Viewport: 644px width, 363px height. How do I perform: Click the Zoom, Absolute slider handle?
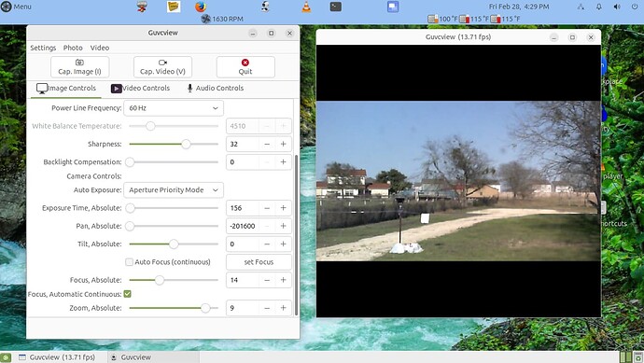(205, 308)
